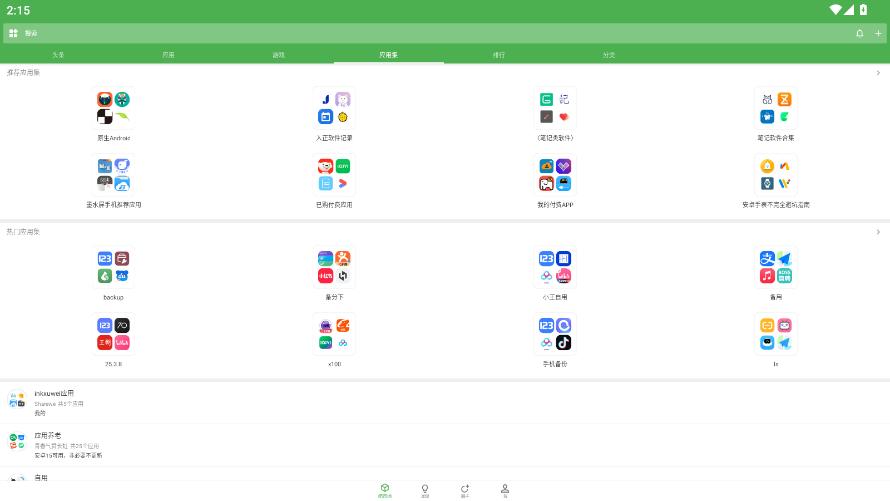Click the notification bell icon
The height and width of the screenshot is (501, 890).
point(859,33)
